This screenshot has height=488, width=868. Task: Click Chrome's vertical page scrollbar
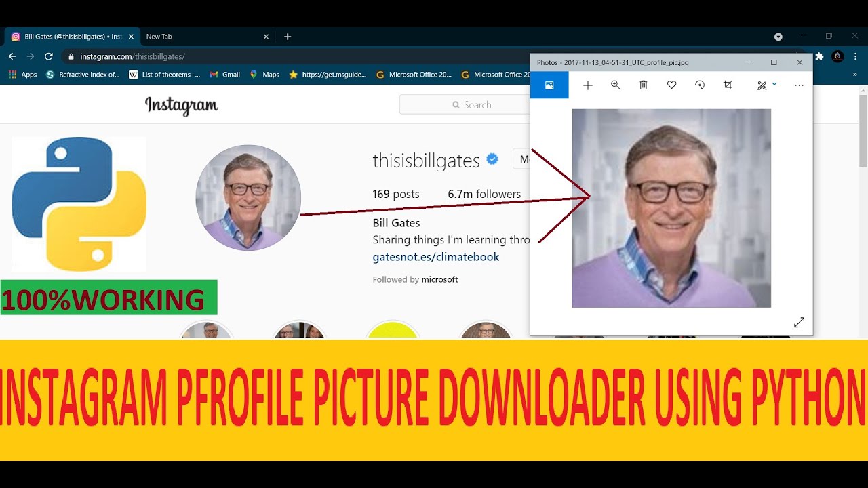coord(863,131)
